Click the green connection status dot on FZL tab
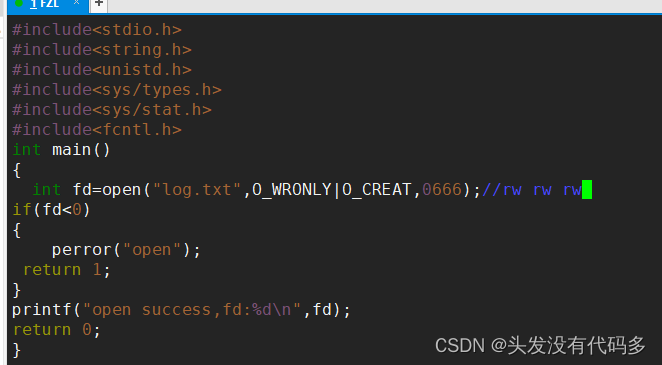662x365 pixels. [x=19, y=3]
